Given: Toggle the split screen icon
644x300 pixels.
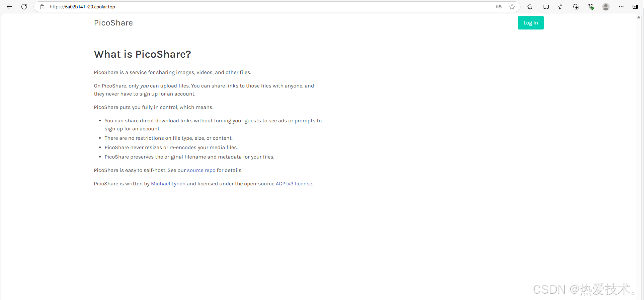Looking at the screenshot, I should click(x=546, y=7).
